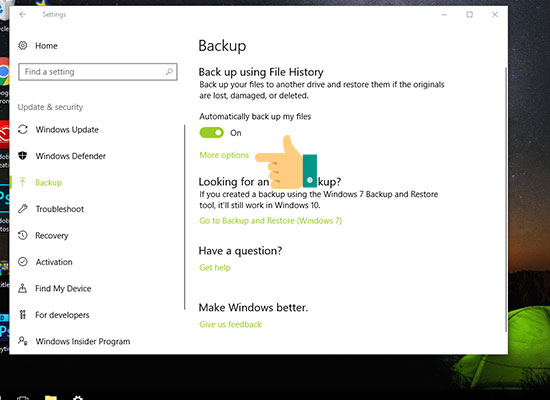Click the Windows Defender shield icon

(x=23, y=156)
